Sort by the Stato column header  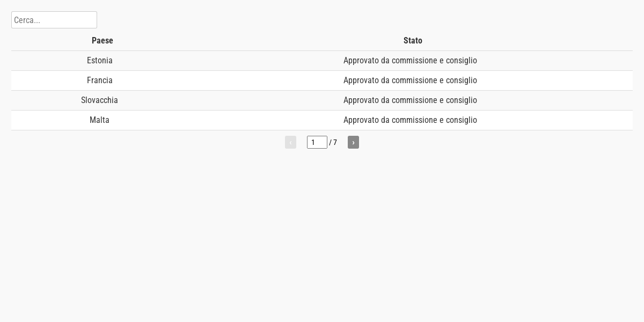click(413, 41)
